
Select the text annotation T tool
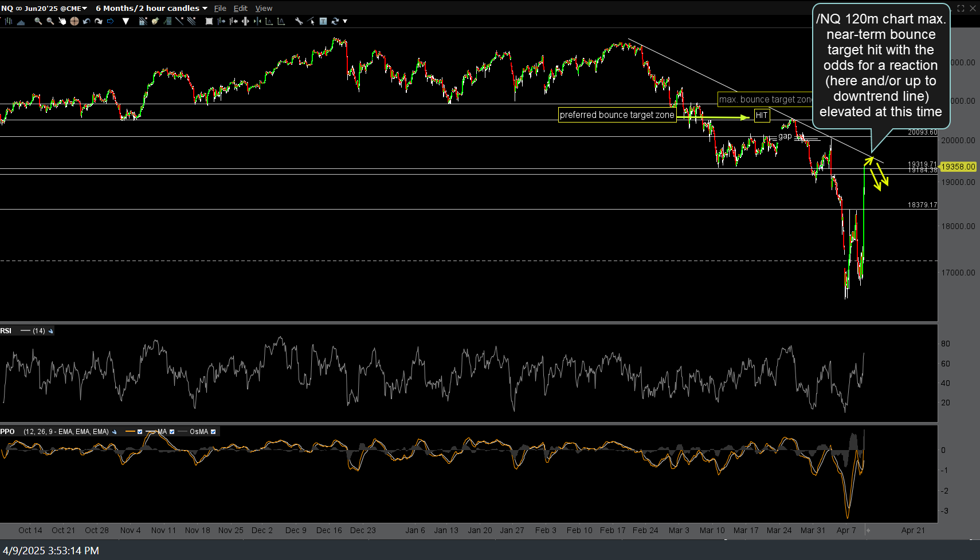pyautogui.click(x=323, y=21)
